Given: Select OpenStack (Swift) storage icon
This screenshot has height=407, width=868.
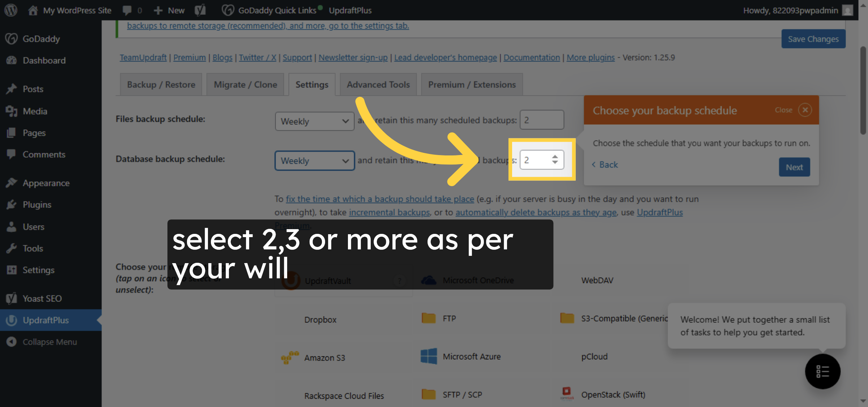Looking at the screenshot, I should (613, 394).
